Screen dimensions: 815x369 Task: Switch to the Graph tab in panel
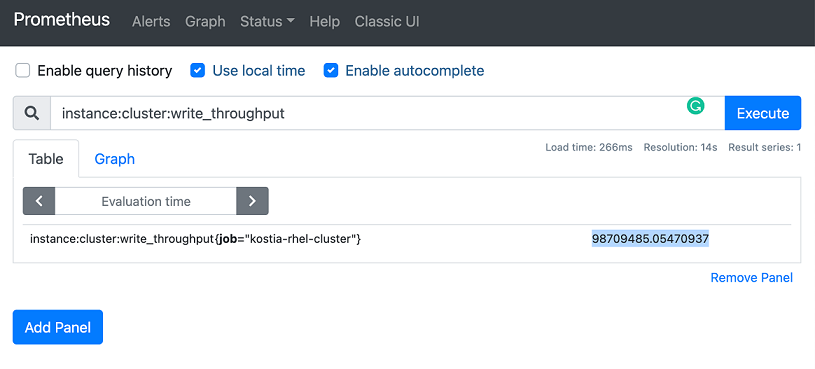click(x=114, y=159)
